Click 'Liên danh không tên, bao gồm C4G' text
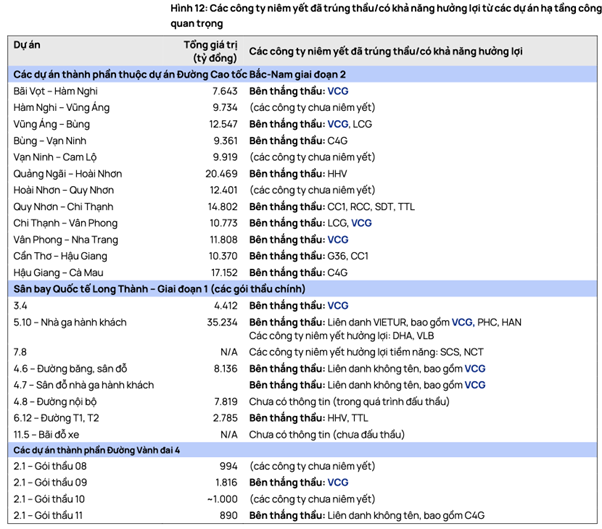The height and width of the screenshot is (529, 602). point(406,516)
